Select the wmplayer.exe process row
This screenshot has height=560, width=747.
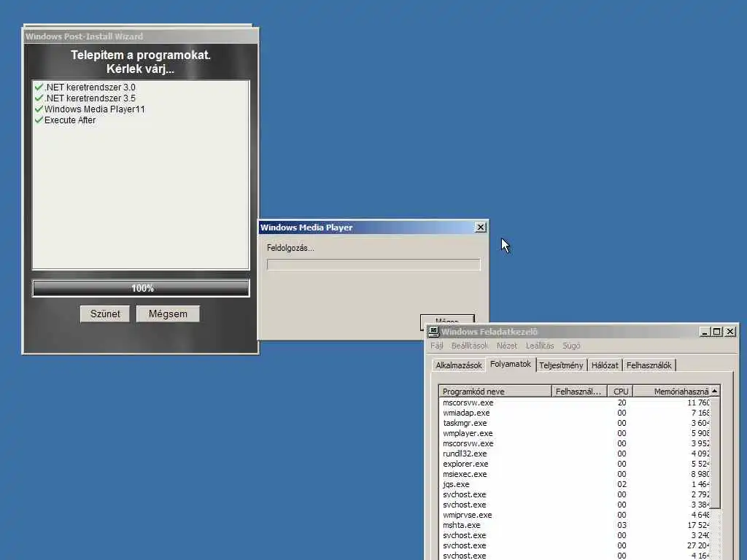(x=575, y=433)
